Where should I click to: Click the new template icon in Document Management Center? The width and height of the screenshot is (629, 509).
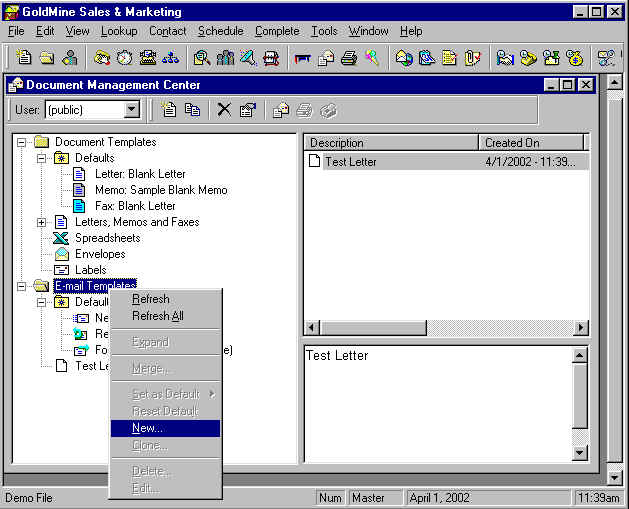pos(168,110)
